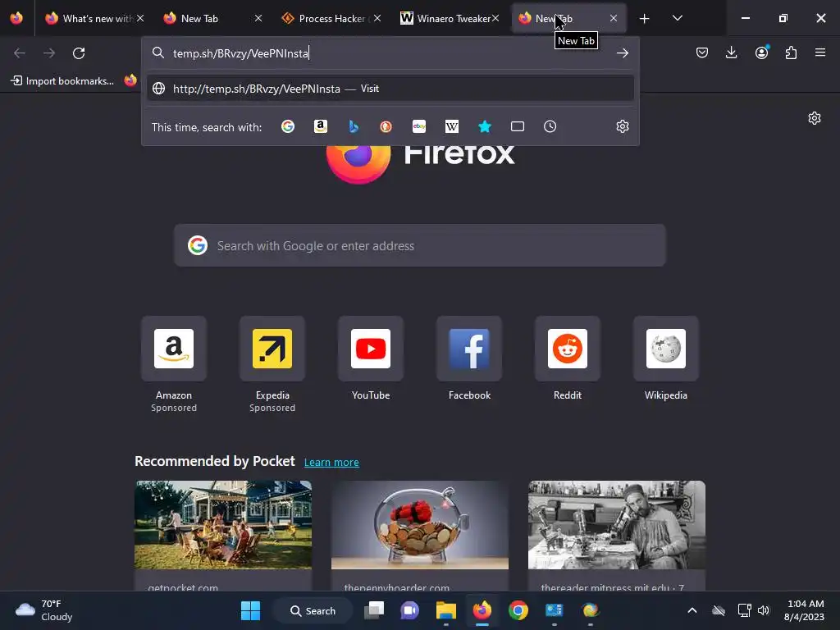Search this time with Google icon
This screenshot has width=840, height=630.
(288, 126)
